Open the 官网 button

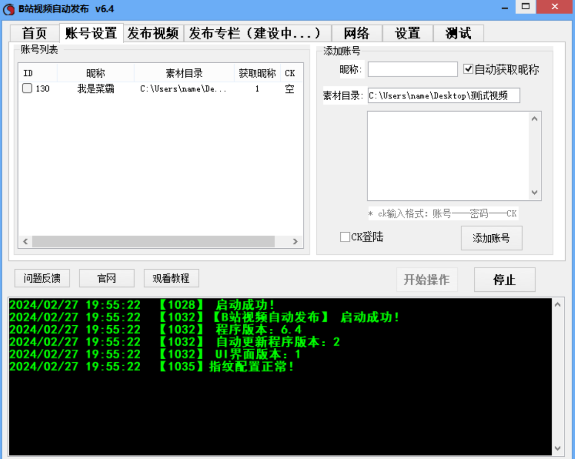[107, 278]
